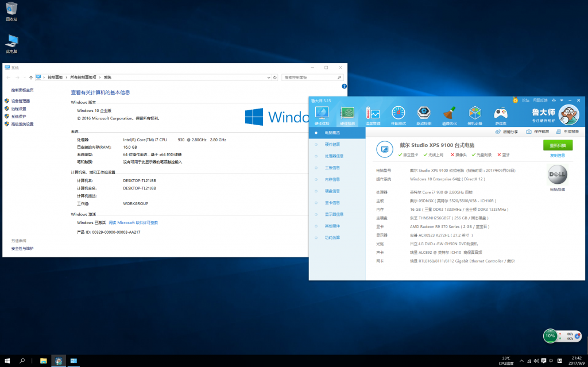This screenshot has width=588, height=367.
Task: Click 所有控制面板项 breadcrumb in address bar
Action: pos(83,78)
